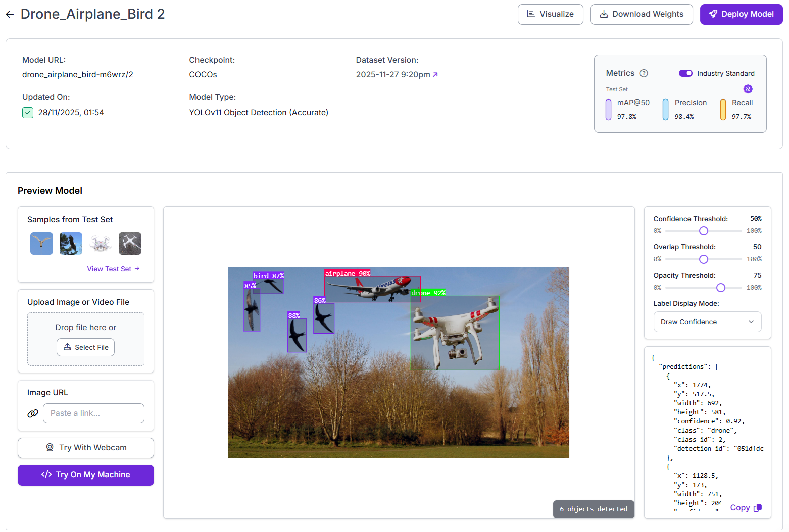Select the eagle on tree sample thumbnail
The width and height of the screenshot is (789, 532).
tap(71, 243)
